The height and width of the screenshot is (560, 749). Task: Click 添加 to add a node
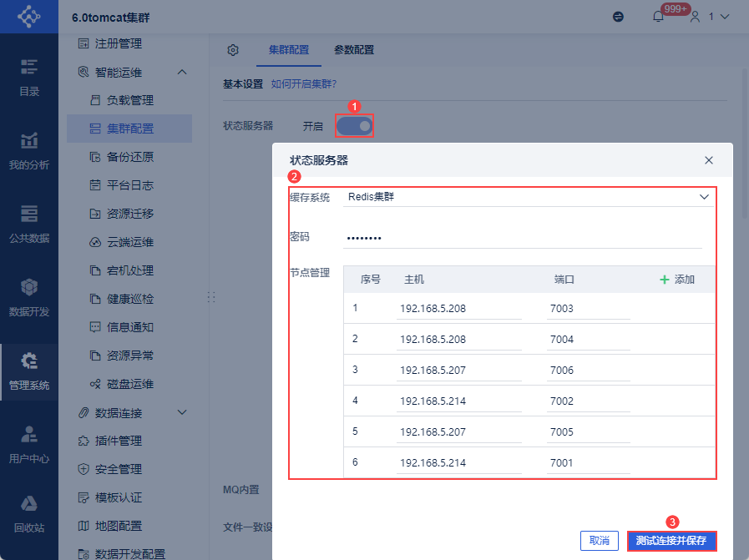(x=677, y=280)
